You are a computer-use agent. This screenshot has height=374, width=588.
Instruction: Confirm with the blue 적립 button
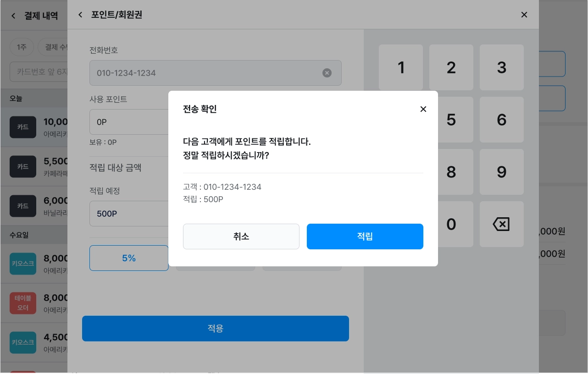pyautogui.click(x=365, y=236)
